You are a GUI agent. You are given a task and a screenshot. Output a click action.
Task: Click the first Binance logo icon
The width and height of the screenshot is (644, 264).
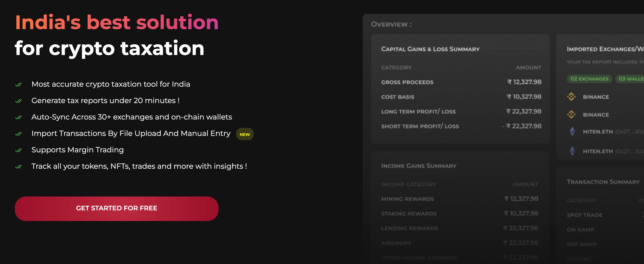click(x=571, y=97)
